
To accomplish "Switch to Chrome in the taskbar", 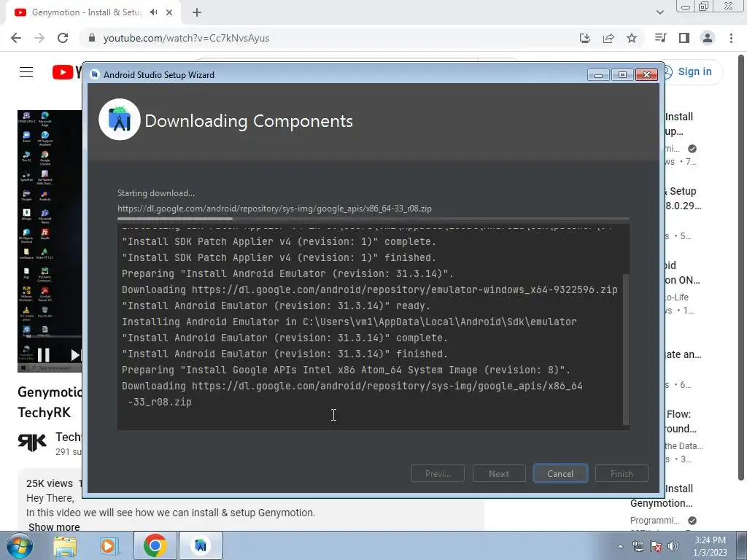I will [x=155, y=545].
